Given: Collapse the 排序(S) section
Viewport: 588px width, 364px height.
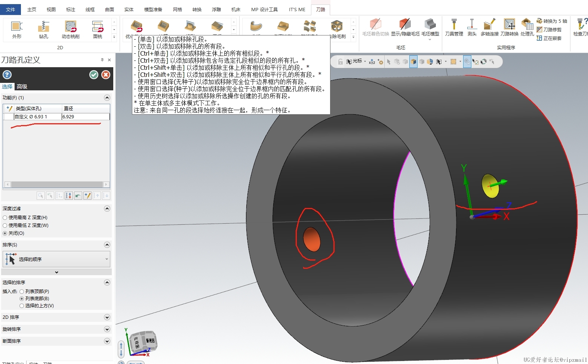Looking at the screenshot, I should (x=107, y=245).
